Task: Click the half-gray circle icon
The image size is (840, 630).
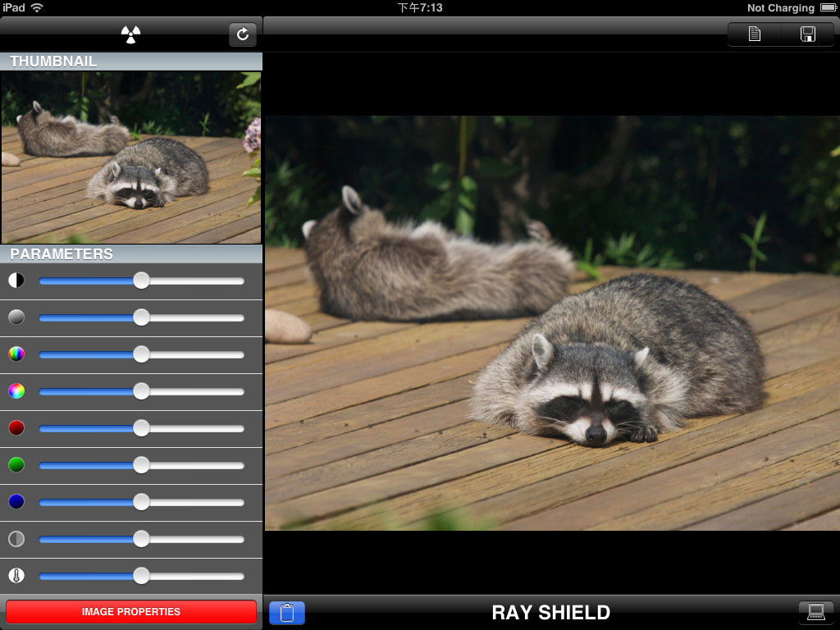Action: [16, 538]
